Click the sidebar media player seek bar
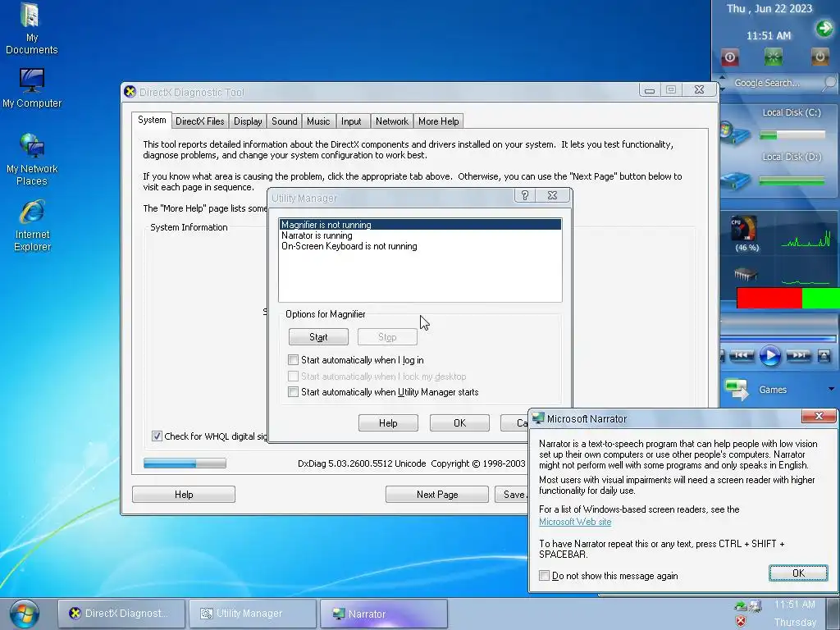Screen dimensions: 840x630 click(778, 338)
